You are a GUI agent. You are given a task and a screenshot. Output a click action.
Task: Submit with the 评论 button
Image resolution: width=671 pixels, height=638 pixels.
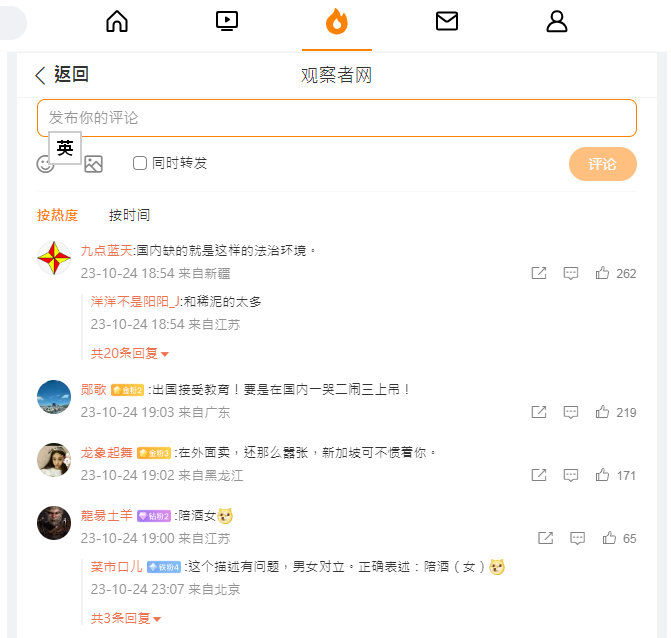coord(602,164)
